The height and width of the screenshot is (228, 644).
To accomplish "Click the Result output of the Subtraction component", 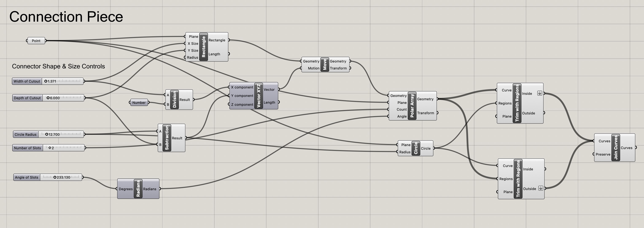I will (x=177, y=138).
